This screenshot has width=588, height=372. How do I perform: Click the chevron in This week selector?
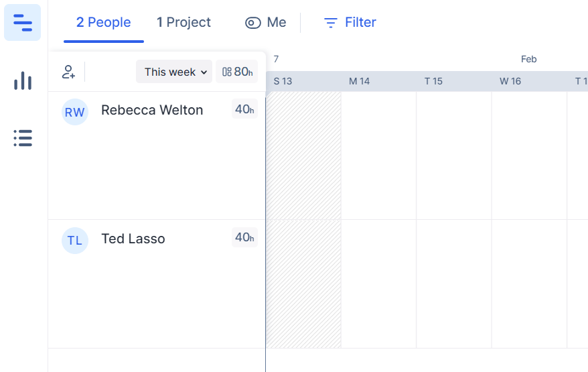click(x=204, y=72)
